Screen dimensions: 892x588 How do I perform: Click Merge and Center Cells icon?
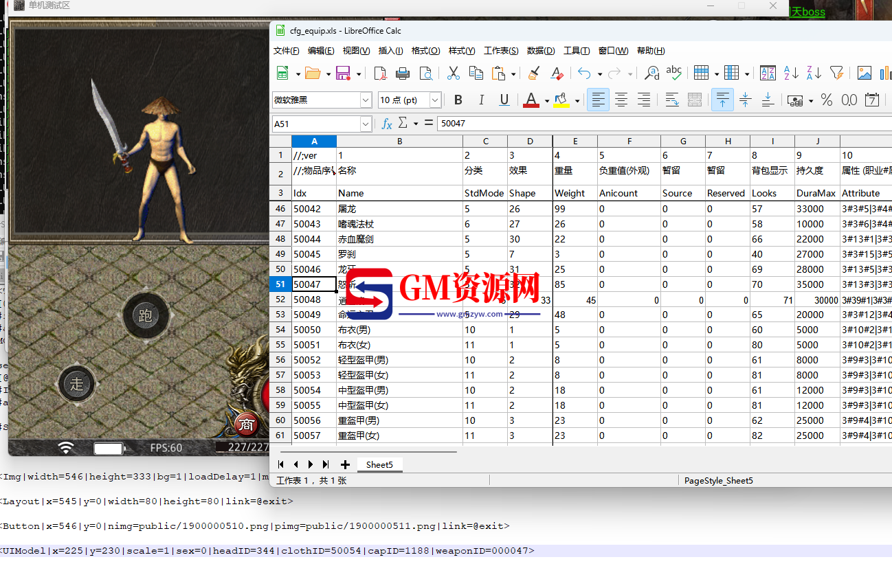[695, 100]
